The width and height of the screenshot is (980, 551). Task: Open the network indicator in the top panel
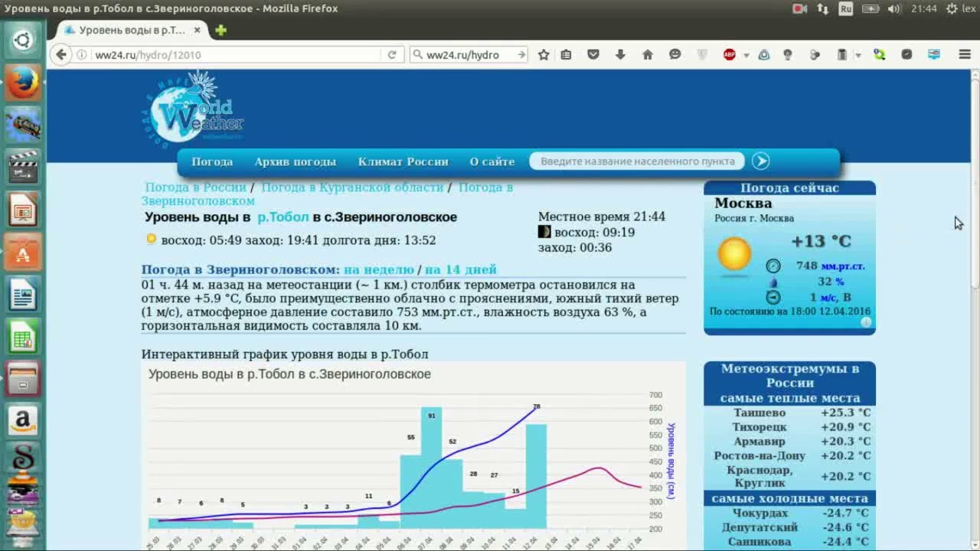(822, 9)
